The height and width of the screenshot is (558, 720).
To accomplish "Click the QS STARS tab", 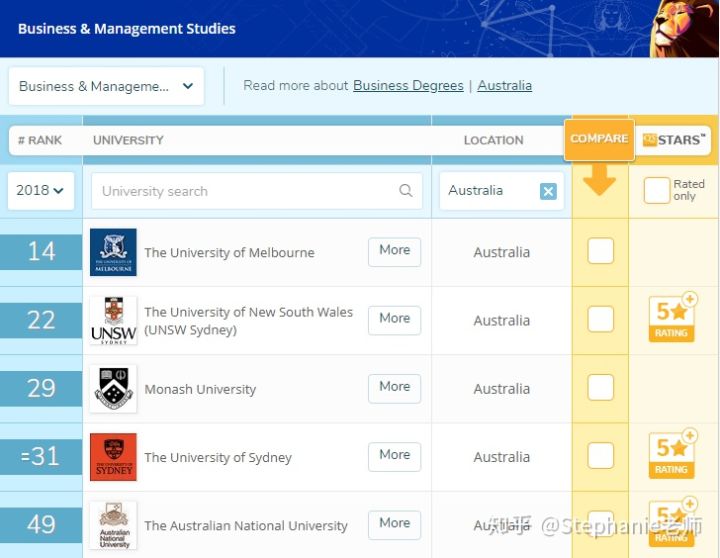I will click(673, 140).
